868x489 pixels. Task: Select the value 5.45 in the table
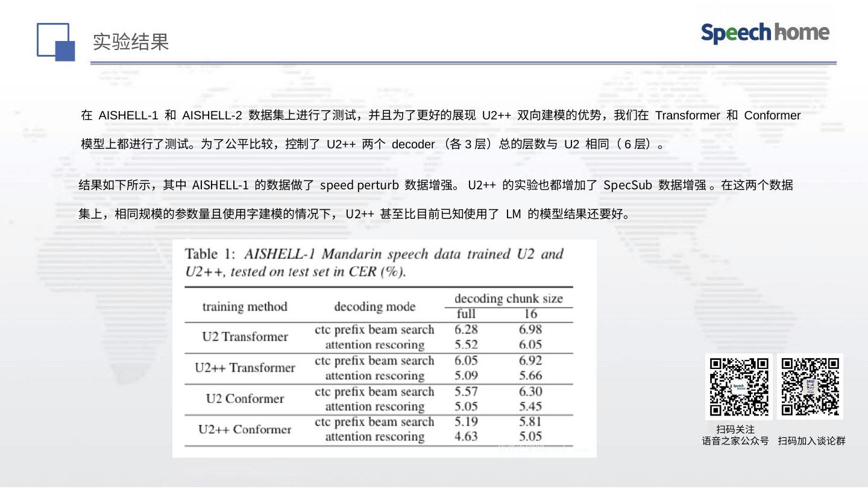click(530, 406)
